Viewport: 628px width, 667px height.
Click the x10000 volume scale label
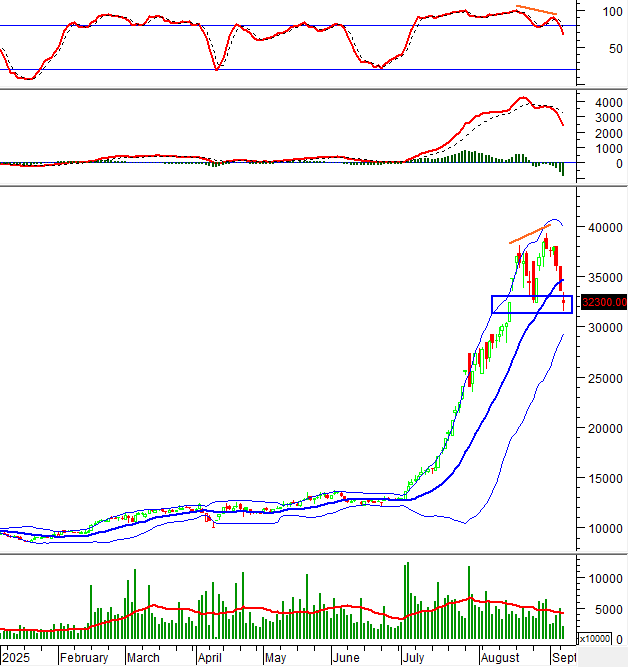click(x=595, y=638)
